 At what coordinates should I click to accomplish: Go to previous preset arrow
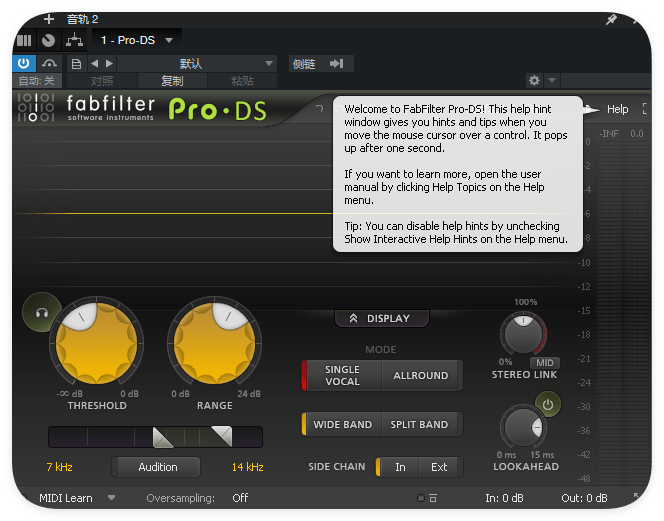coord(95,64)
